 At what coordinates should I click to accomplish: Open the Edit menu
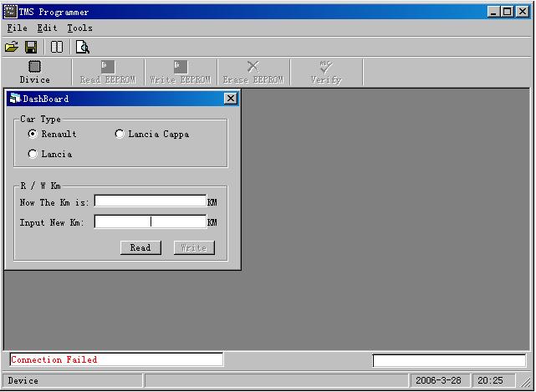point(47,28)
